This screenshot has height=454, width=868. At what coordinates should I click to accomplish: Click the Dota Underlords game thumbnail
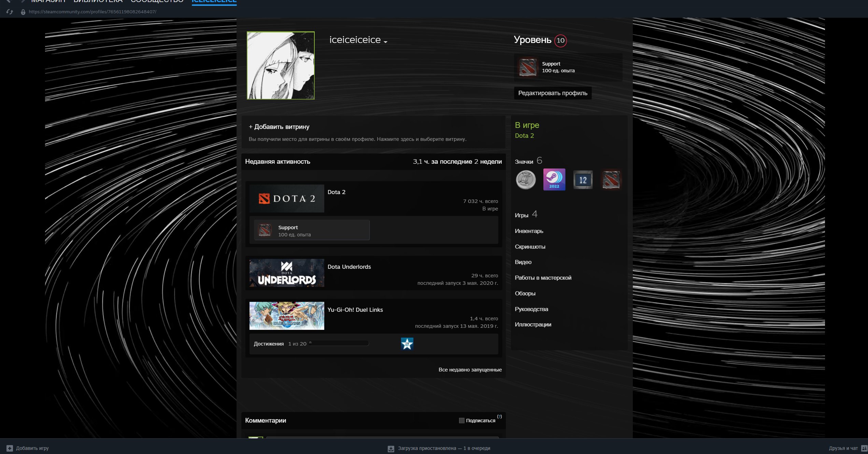tap(286, 273)
